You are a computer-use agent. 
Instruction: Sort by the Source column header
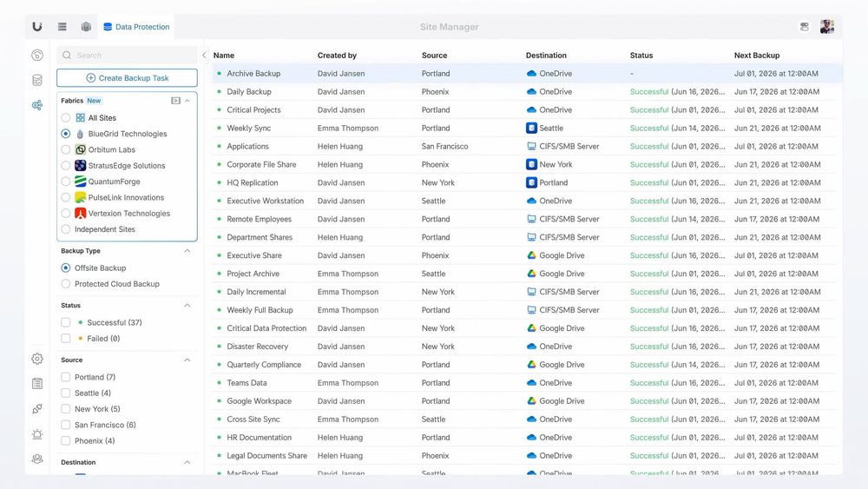click(x=435, y=56)
